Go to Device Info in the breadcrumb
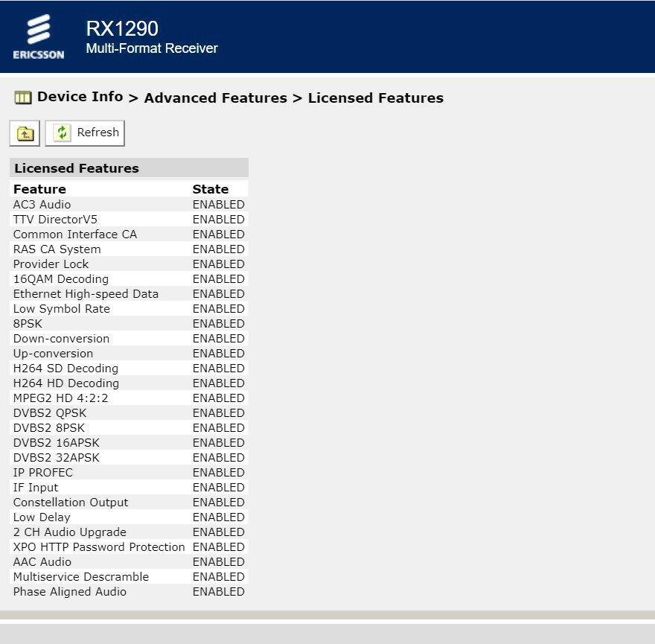This screenshot has height=644, width=655. [x=80, y=97]
